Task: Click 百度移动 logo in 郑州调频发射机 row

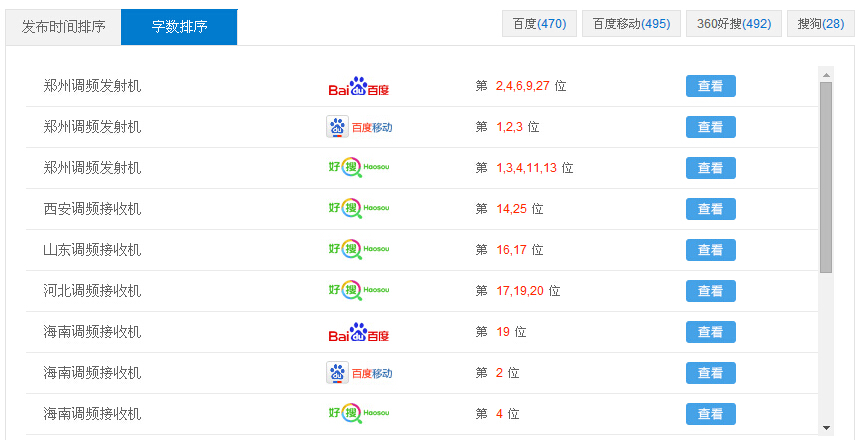Action: click(359, 127)
